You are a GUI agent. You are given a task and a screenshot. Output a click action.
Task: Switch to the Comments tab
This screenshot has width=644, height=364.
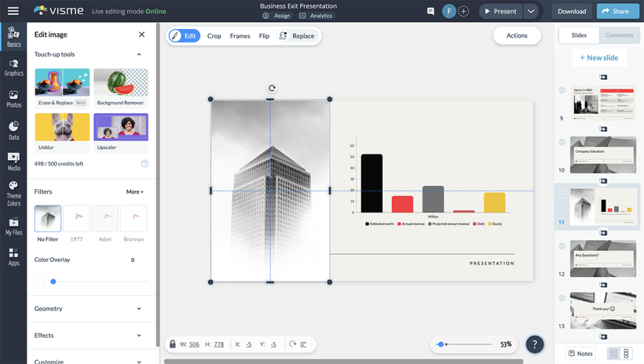click(619, 35)
